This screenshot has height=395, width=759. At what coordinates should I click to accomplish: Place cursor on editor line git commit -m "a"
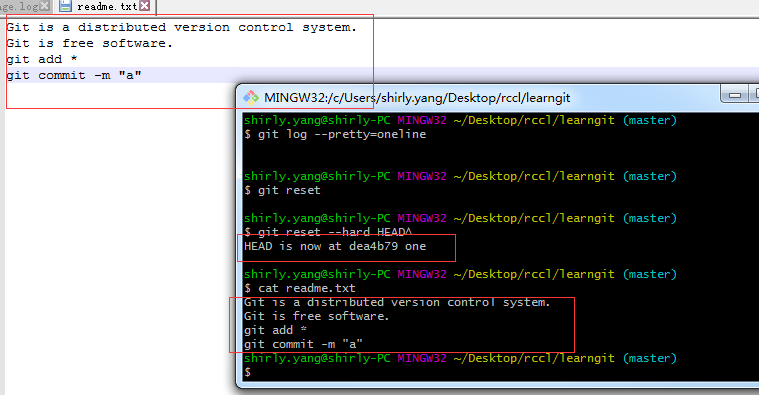(x=74, y=76)
